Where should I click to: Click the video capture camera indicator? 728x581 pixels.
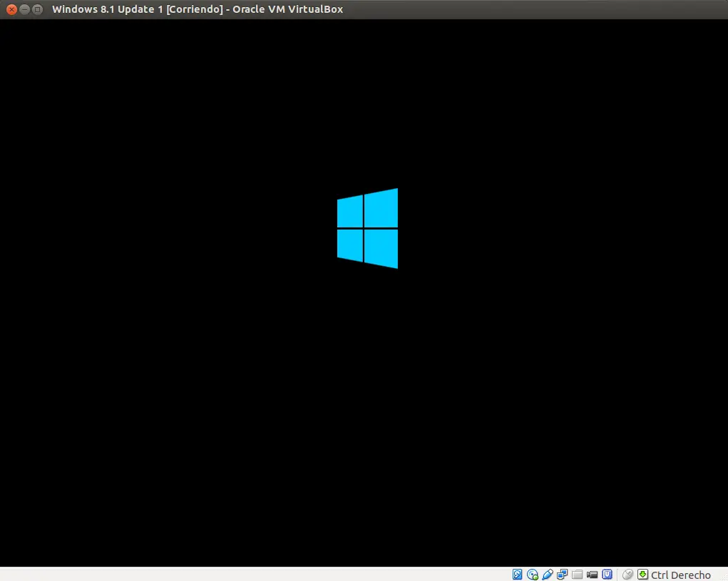592,575
